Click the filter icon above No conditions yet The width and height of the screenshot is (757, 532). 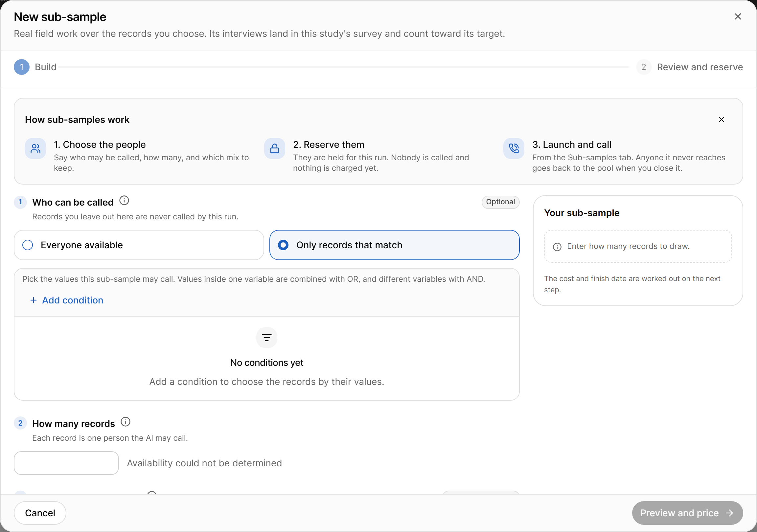266,337
